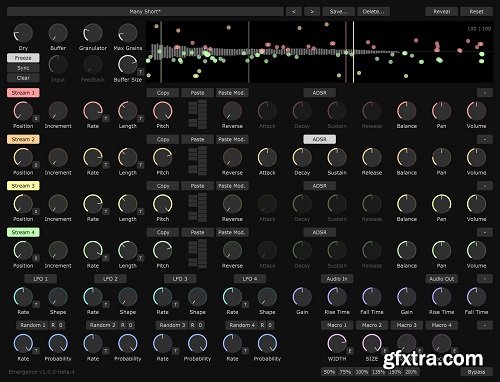Toggle the Freeze button
This screenshot has width=500, height=382.
(x=23, y=58)
